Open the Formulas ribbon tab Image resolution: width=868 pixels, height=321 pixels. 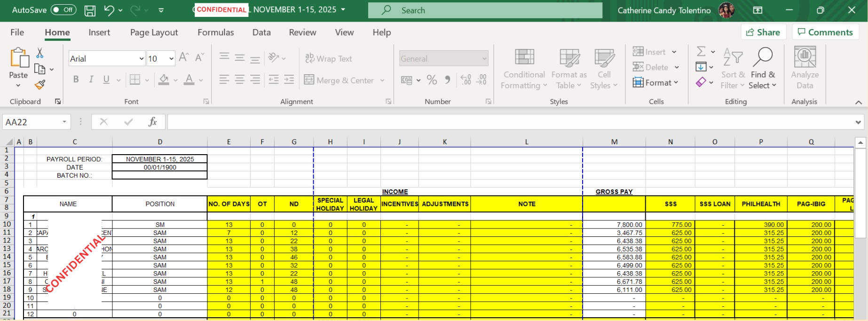tap(215, 32)
